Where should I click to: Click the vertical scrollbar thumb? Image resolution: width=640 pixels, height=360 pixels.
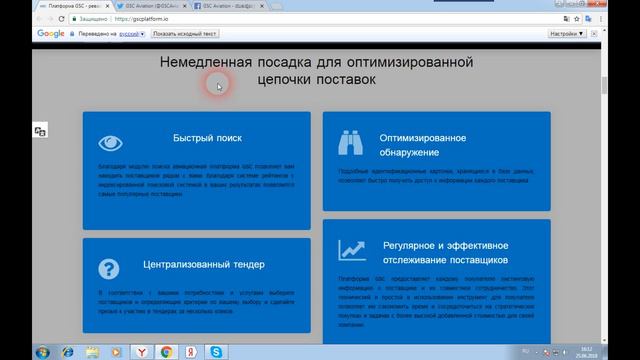click(604, 84)
